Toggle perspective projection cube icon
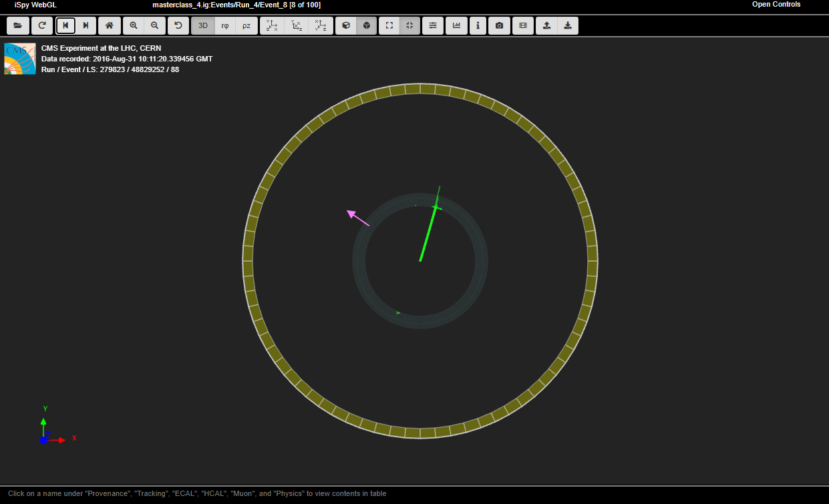829x504 pixels. (346, 25)
